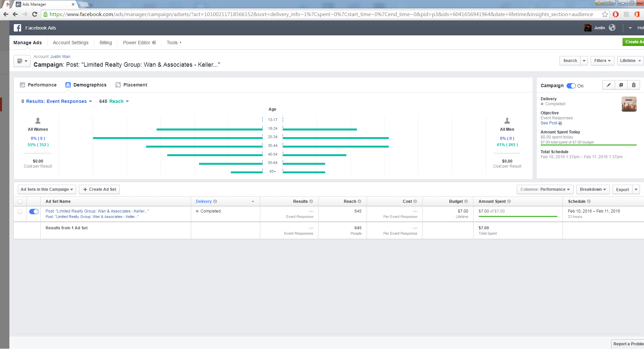Click the Budget column info icon
The height and width of the screenshot is (349, 644).
point(466,201)
